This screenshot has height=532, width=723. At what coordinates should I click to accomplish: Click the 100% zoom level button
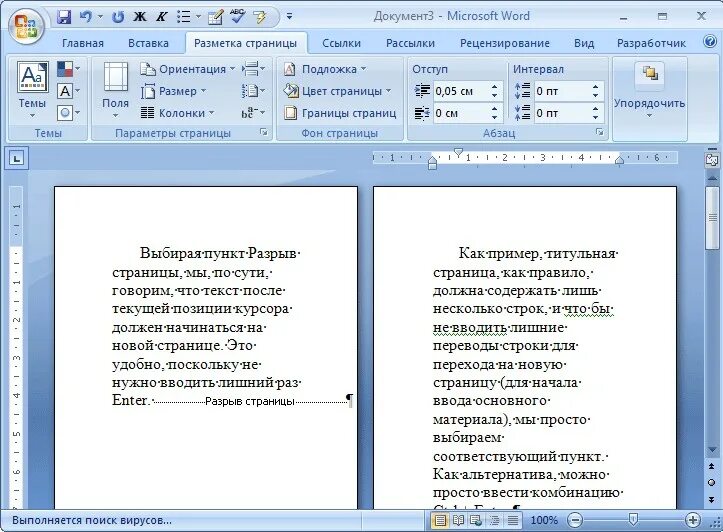[x=544, y=520]
